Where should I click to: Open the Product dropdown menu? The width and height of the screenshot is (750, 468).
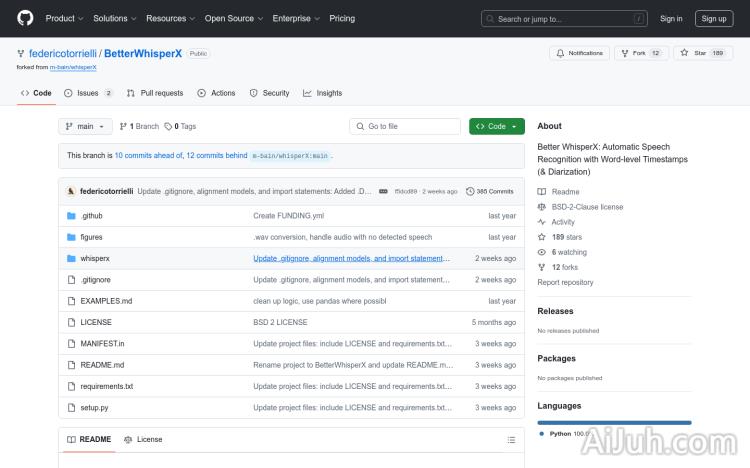pyautogui.click(x=64, y=18)
